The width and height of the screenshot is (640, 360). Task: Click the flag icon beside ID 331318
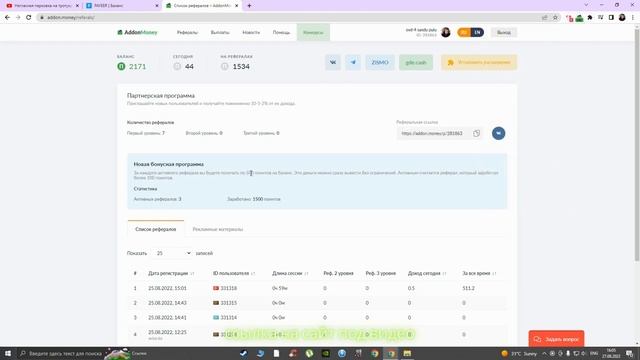[x=216, y=288]
